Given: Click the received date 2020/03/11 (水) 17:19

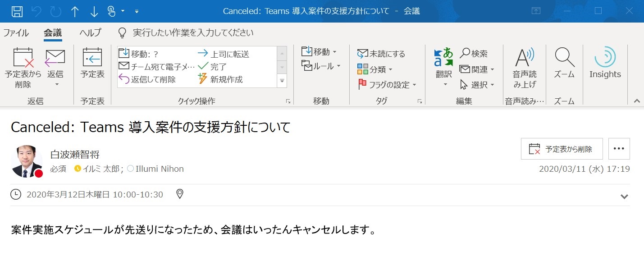Looking at the screenshot, I should click(585, 169).
